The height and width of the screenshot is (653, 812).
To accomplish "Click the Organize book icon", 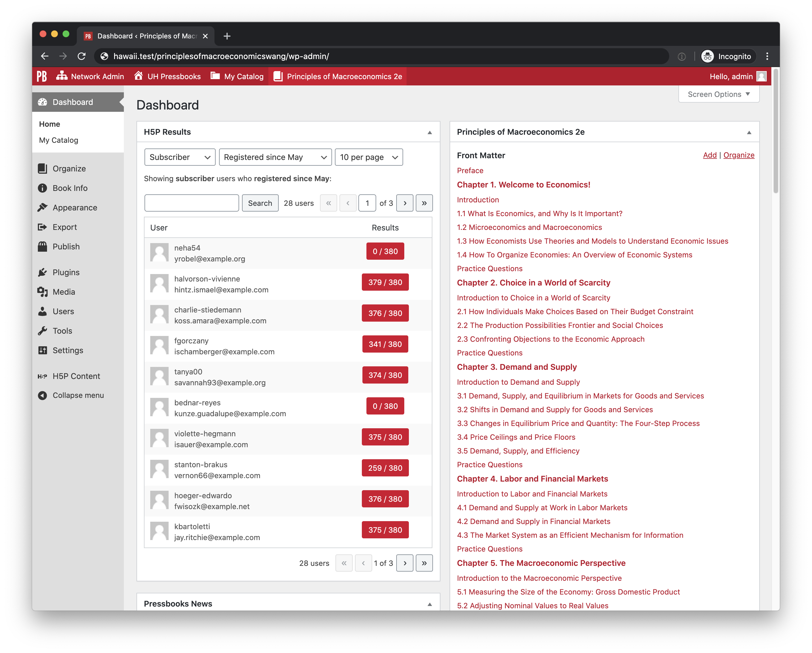I will (x=42, y=168).
